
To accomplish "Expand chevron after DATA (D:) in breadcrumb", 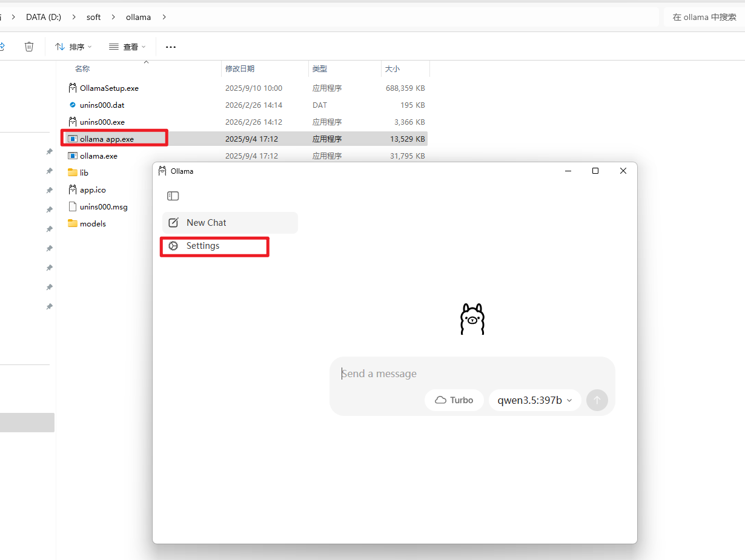I will tap(74, 17).
